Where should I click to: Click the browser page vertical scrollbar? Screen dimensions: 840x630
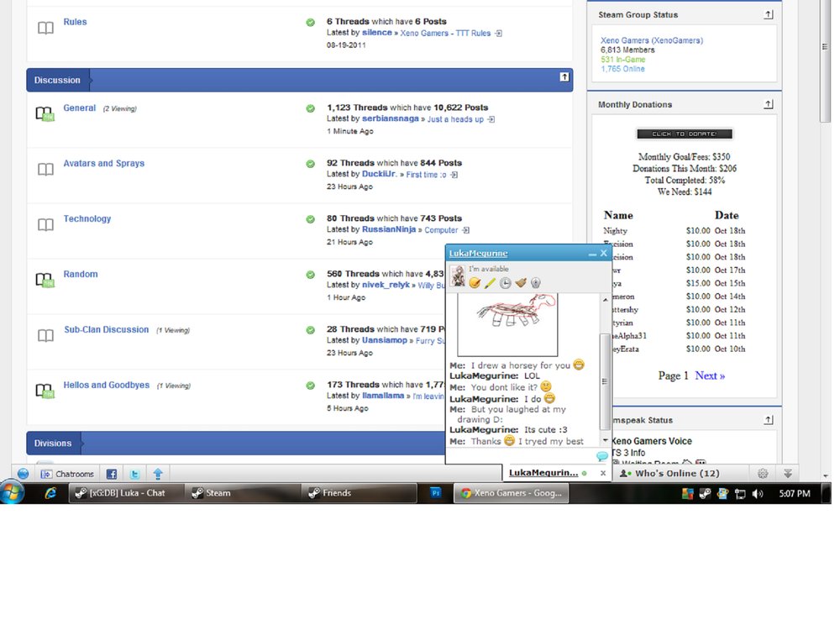tap(825, 61)
